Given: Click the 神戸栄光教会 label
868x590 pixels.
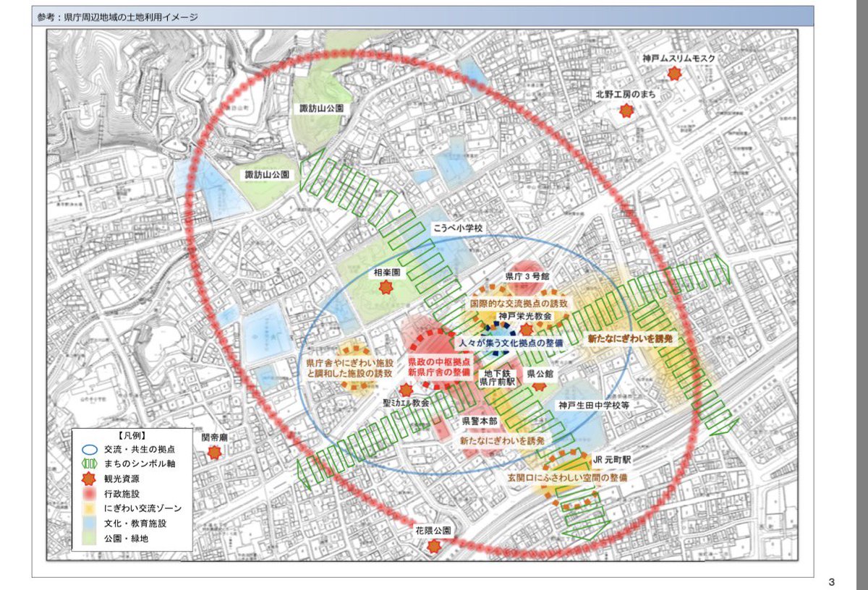Looking at the screenshot, I should [x=525, y=317].
